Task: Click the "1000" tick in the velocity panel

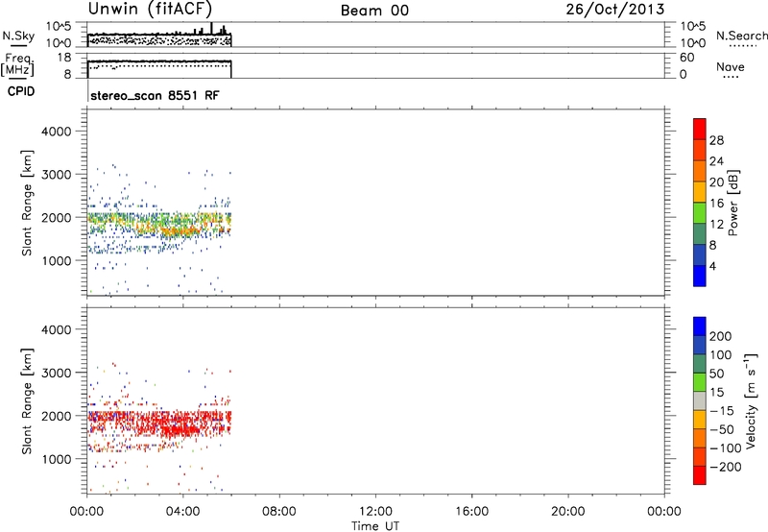Action: [x=57, y=459]
